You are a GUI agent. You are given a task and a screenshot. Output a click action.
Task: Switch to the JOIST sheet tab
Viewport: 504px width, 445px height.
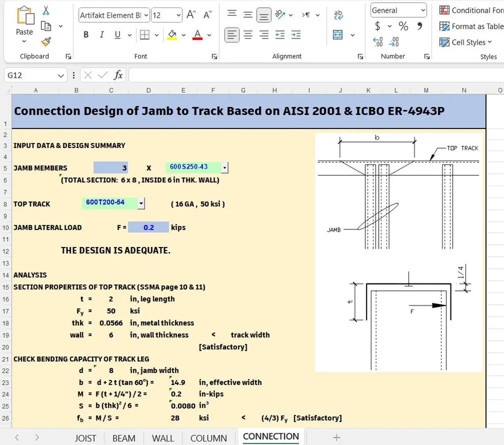pos(85,438)
